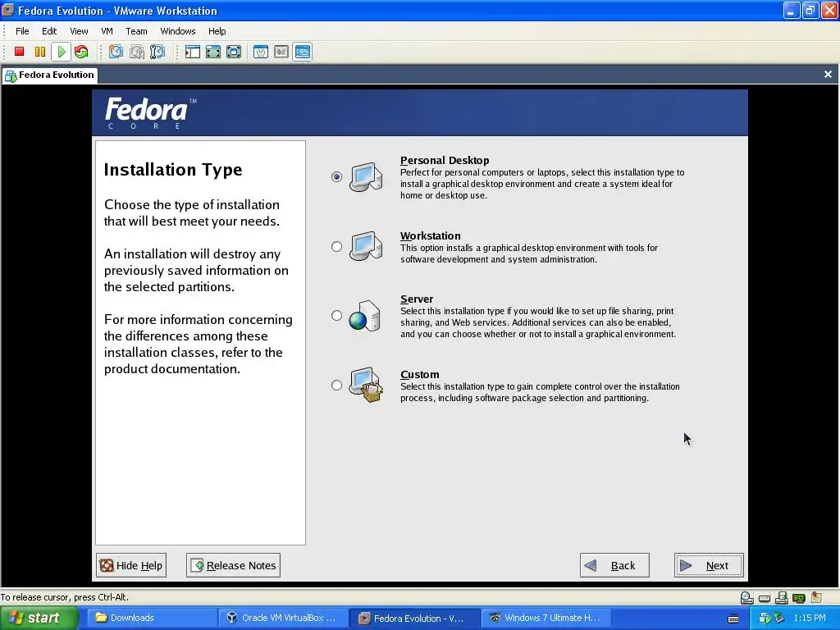Viewport: 840px width, 630px height.
Task: Toggle the sidebar panel toolbar icon
Action: (192, 52)
